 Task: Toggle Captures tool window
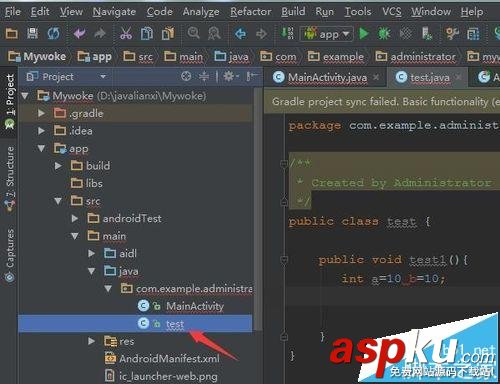pyautogui.click(x=10, y=255)
